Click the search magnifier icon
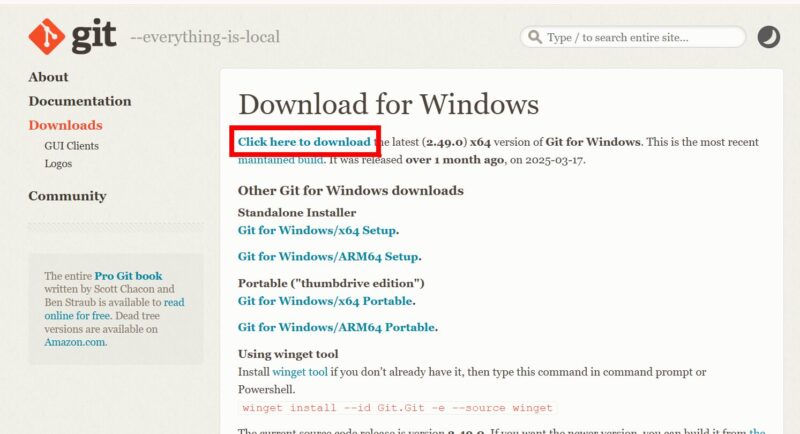 tap(534, 37)
